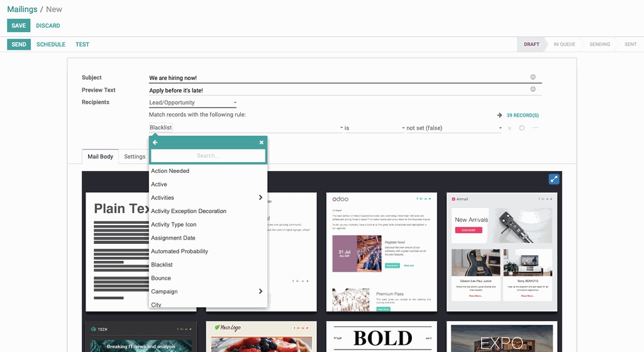Expand the Campaign submenu arrow
The height and width of the screenshot is (352, 644).
pos(260,291)
